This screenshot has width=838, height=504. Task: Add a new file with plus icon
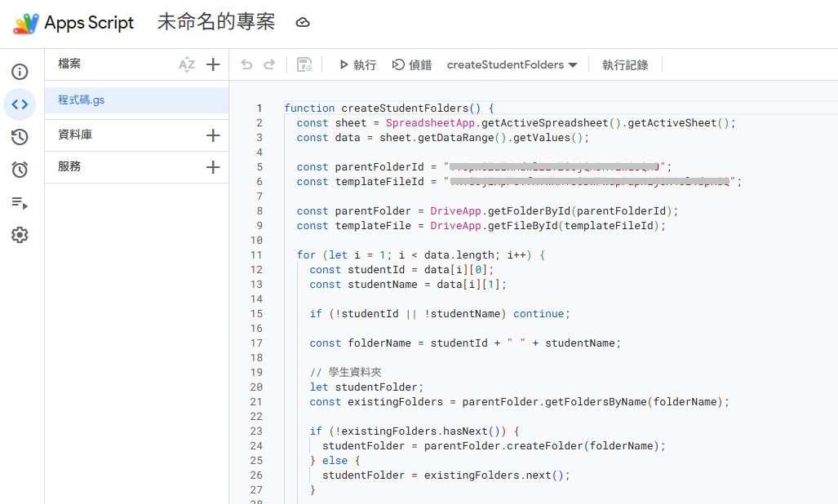213,64
